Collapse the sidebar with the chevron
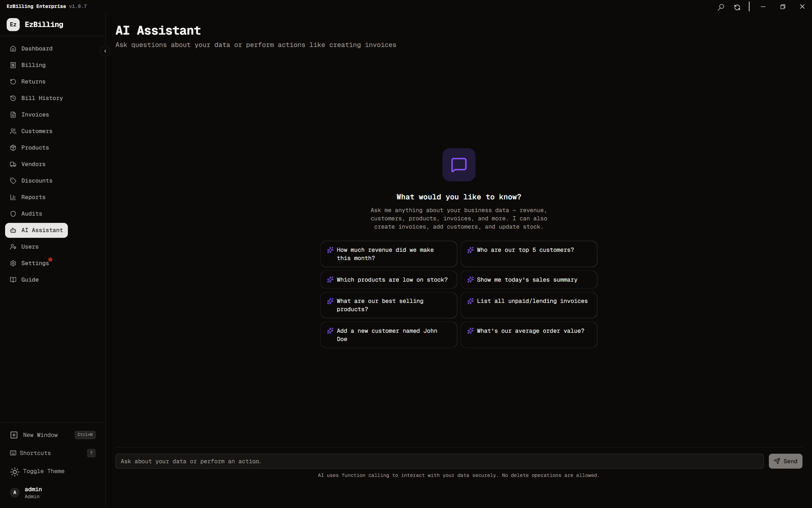The height and width of the screenshot is (508, 812). point(105,51)
